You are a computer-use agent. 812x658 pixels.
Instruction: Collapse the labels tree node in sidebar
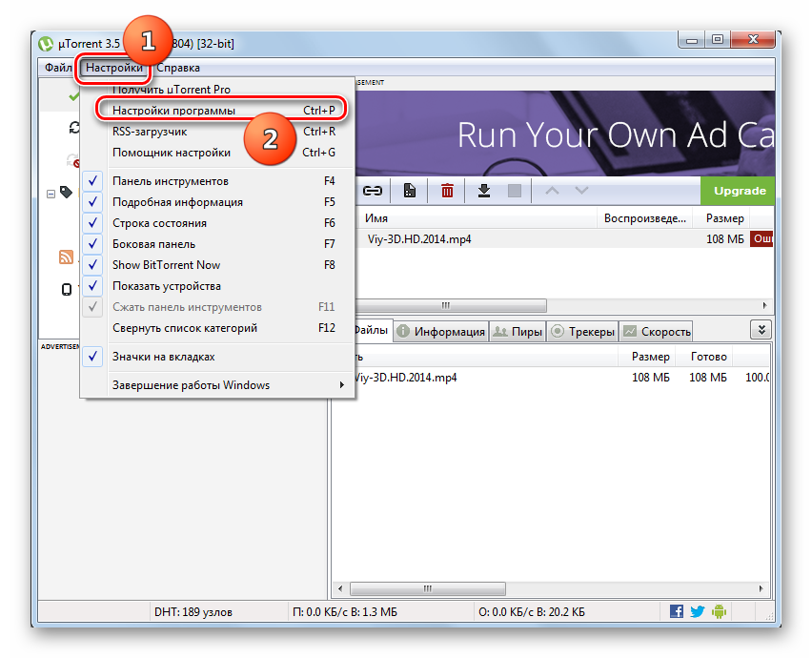tap(51, 194)
